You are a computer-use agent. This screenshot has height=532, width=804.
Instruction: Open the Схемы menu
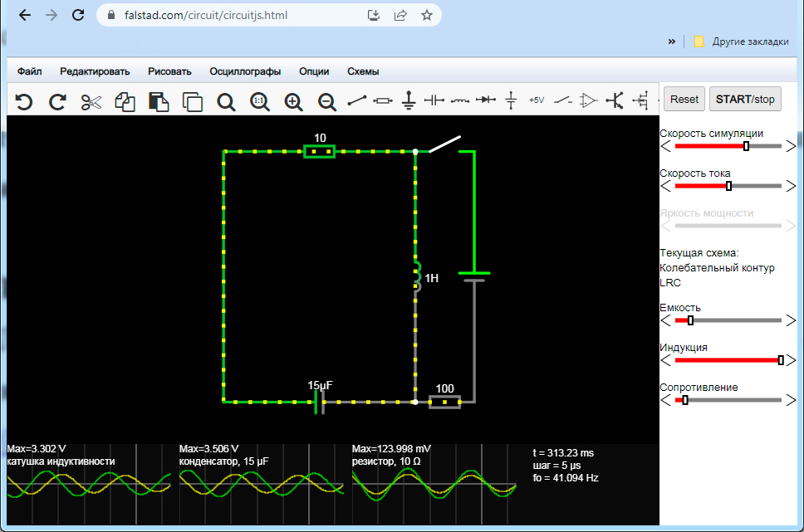(x=363, y=71)
